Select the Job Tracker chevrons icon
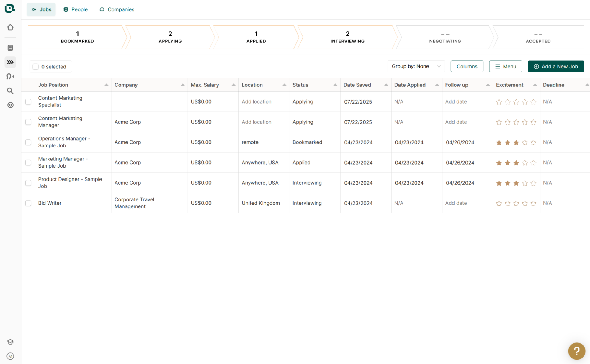The height and width of the screenshot is (364, 590). click(10, 62)
